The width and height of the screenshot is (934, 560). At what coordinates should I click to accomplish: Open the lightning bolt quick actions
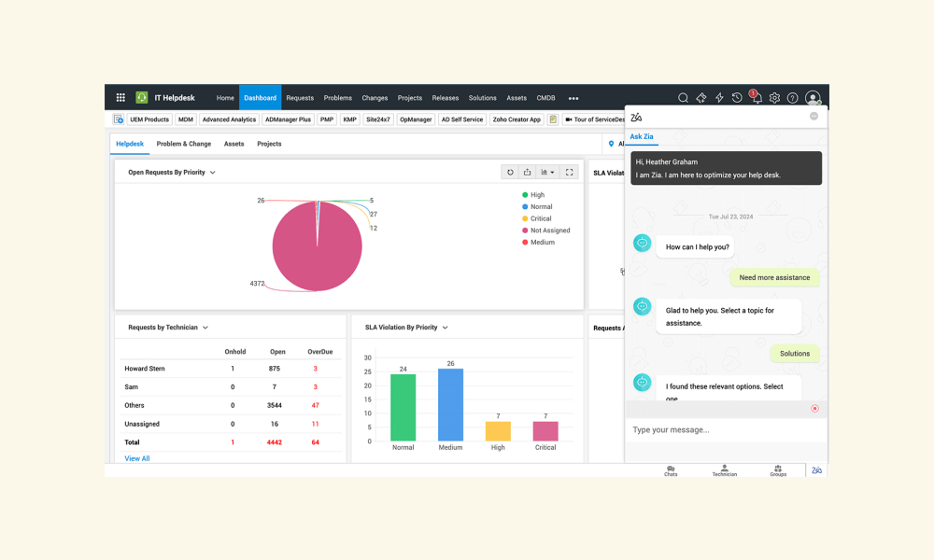(719, 98)
